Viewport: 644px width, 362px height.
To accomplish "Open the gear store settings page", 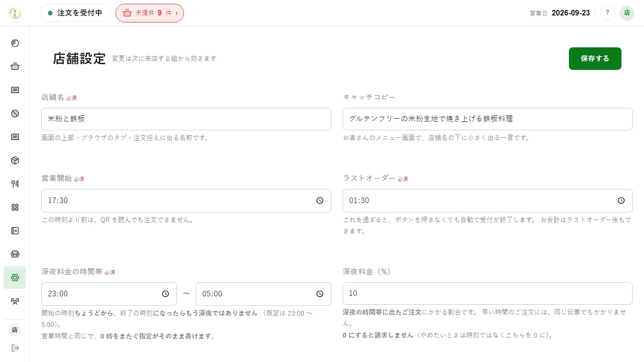I will tap(15, 278).
